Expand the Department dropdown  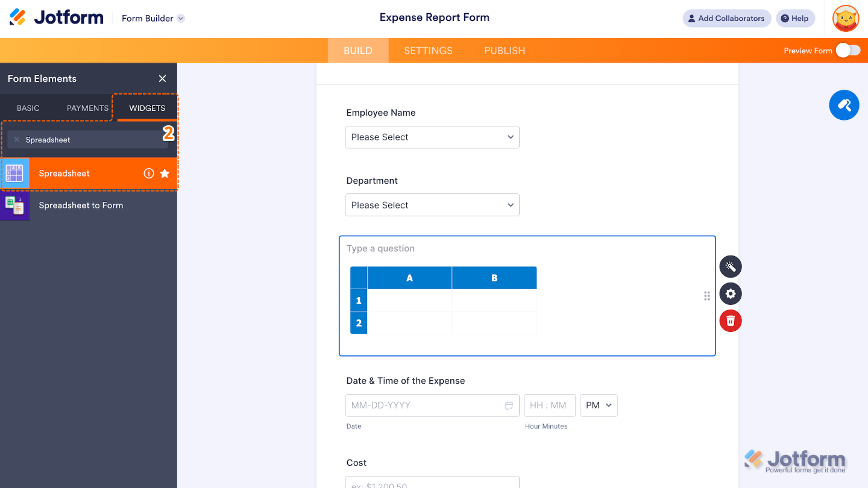click(432, 205)
